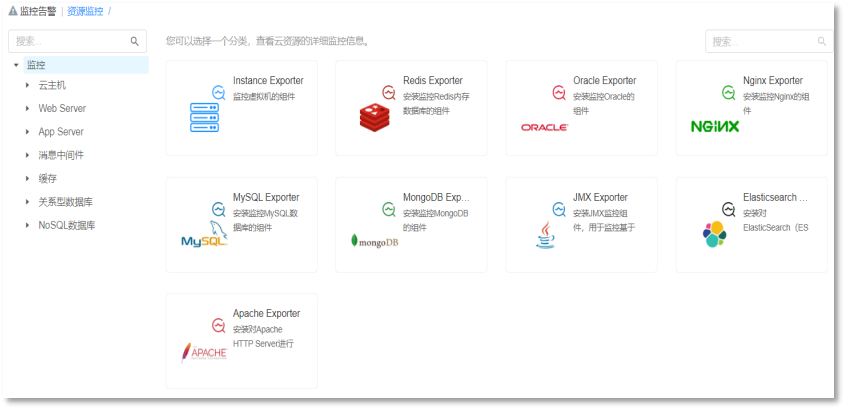This screenshot has height=409, width=845.
Task: Expand the NoSQL数据库 tree node arrow
Action: [27, 225]
